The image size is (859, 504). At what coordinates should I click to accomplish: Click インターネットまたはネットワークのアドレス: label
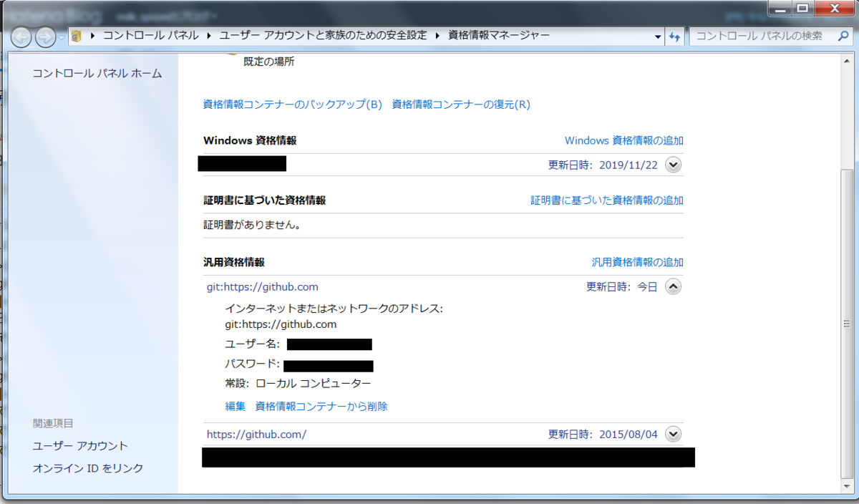pos(334,309)
